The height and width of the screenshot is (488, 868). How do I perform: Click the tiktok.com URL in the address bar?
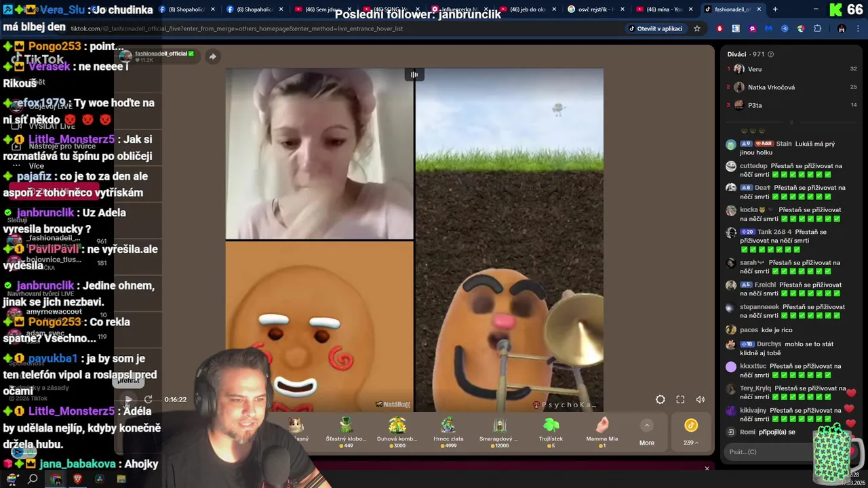(x=237, y=29)
